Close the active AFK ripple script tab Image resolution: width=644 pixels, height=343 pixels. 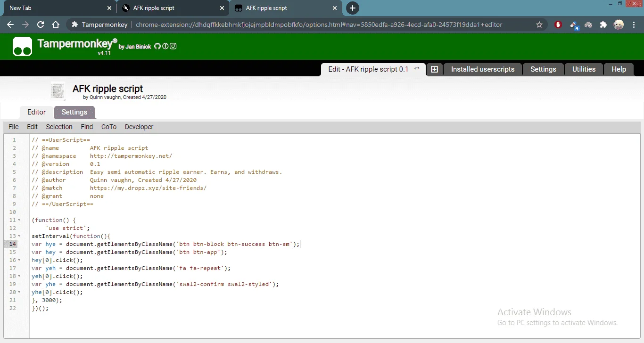point(335,8)
